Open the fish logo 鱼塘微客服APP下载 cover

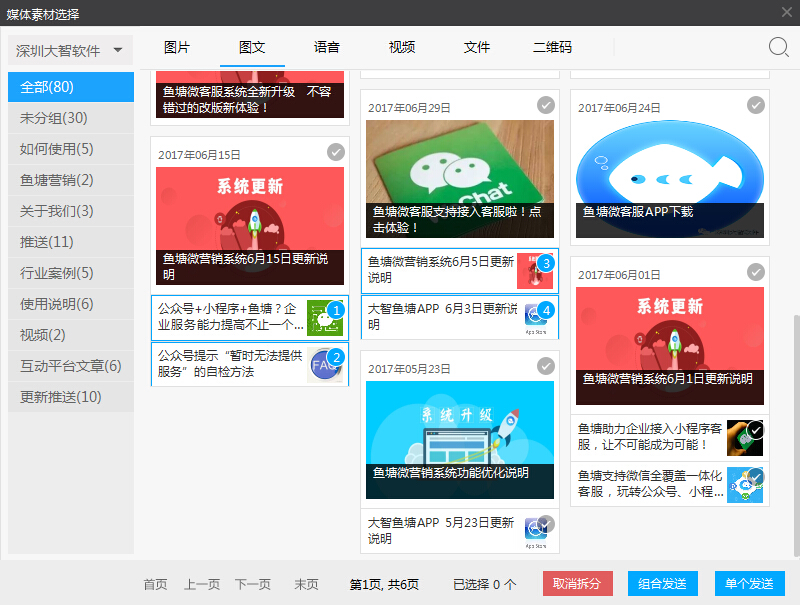click(x=670, y=179)
